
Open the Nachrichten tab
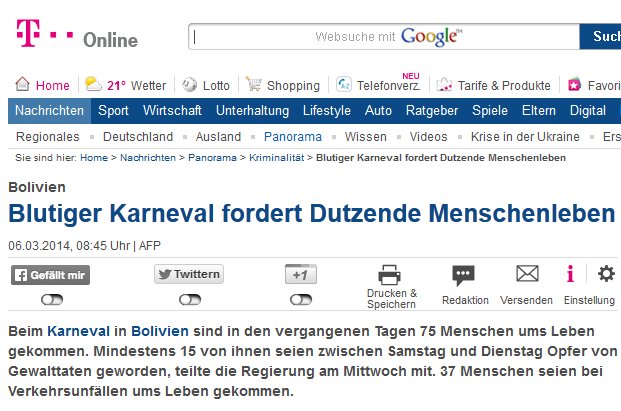tap(50, 110)
